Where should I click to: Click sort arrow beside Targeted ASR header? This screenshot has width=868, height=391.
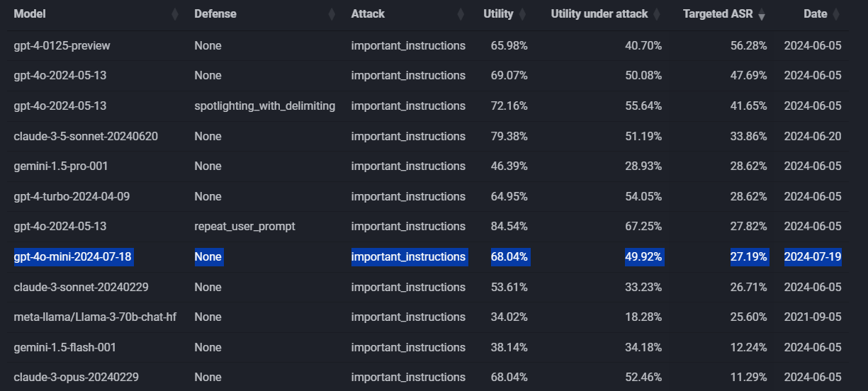click(762, 15)
